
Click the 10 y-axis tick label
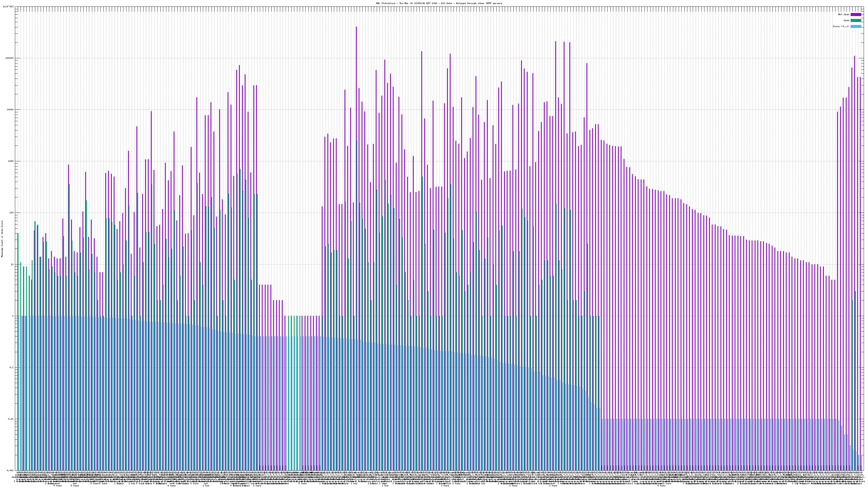12,264
